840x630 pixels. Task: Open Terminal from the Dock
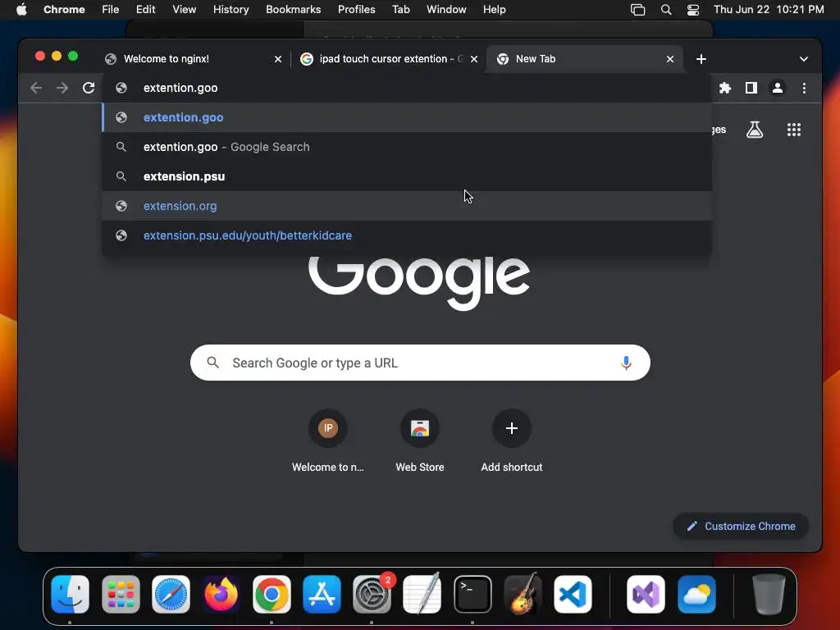pos(472,594)
